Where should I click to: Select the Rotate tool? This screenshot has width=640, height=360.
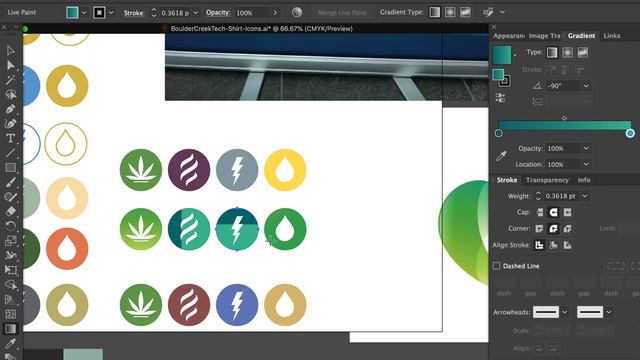click(11, 226)
